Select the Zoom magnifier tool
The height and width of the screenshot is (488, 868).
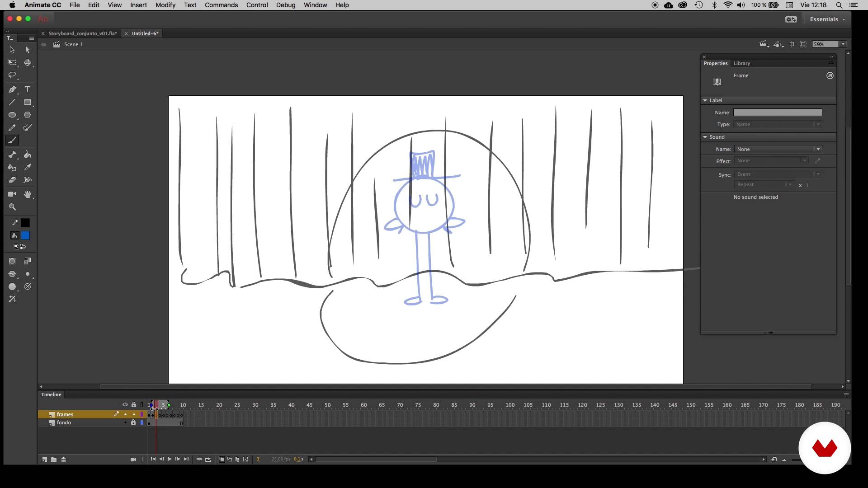[x=12, y=207]
